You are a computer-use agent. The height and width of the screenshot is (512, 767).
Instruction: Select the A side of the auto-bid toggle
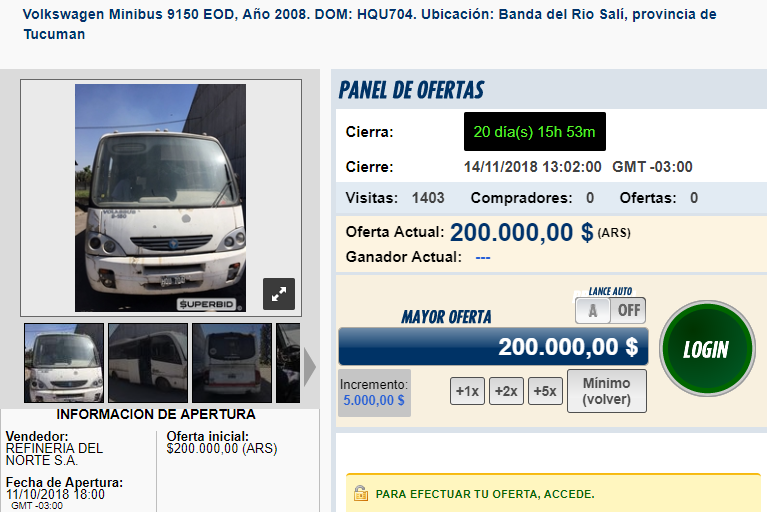[x=593, y=310]
